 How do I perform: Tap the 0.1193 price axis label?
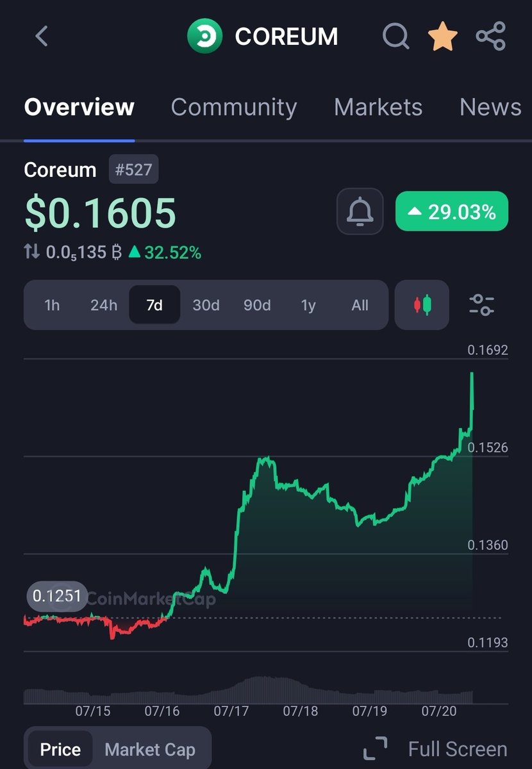487,642
